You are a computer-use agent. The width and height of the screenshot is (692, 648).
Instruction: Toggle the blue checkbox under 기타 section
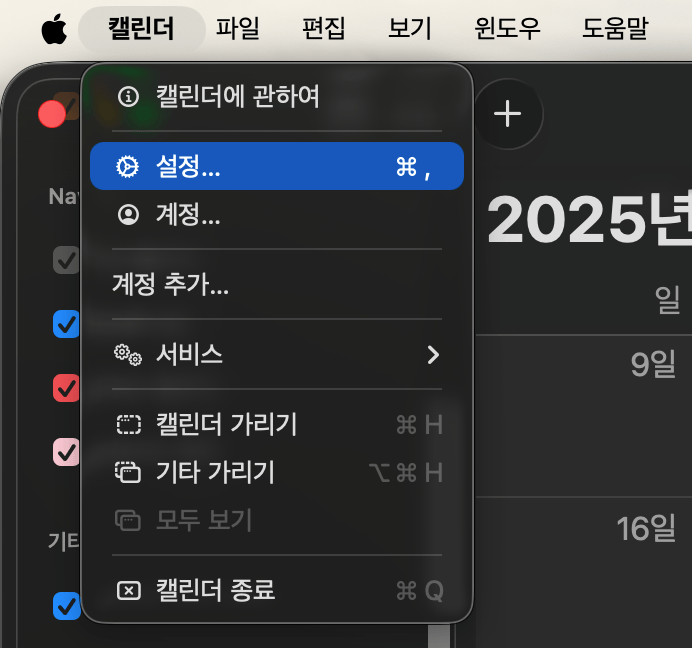(x=66, y=605)
